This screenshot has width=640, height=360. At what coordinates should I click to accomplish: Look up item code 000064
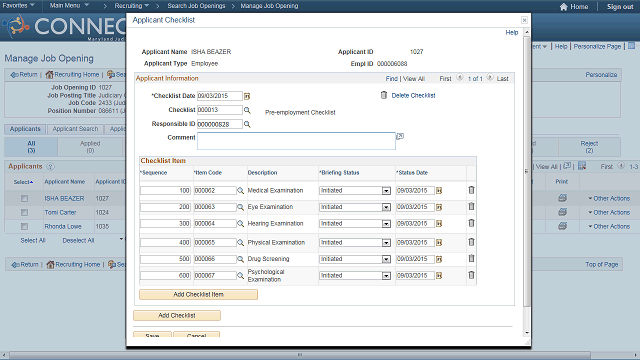[x=240, y=224]
